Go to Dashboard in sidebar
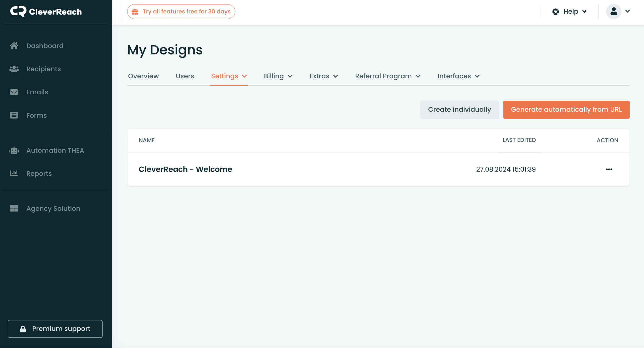Screen dimensions: 644x348 point(45,46)
